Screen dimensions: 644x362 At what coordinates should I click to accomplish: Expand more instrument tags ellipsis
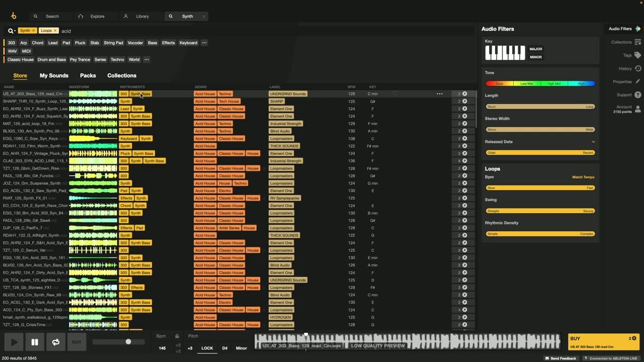point(204,43)
